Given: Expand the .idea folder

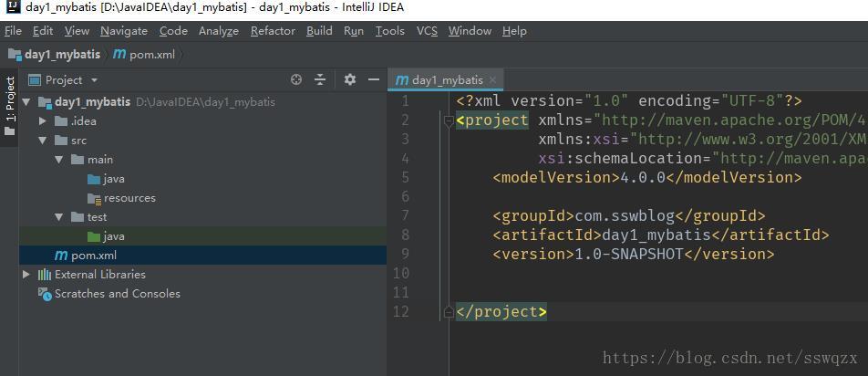Looking at the screenshot, I should tap(43, 121).
